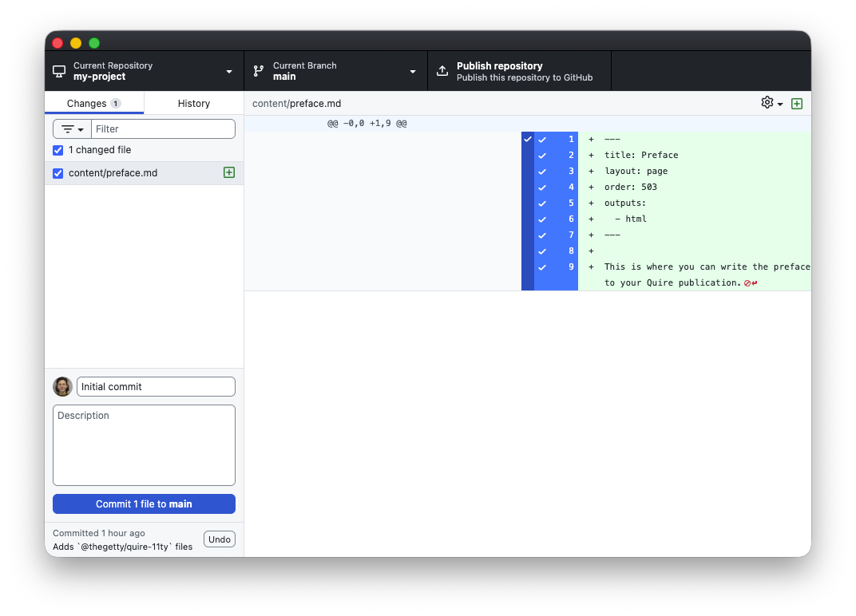856x616 pixels.
Task: Open the filter options icon button
Action: [x=72, y=129]
